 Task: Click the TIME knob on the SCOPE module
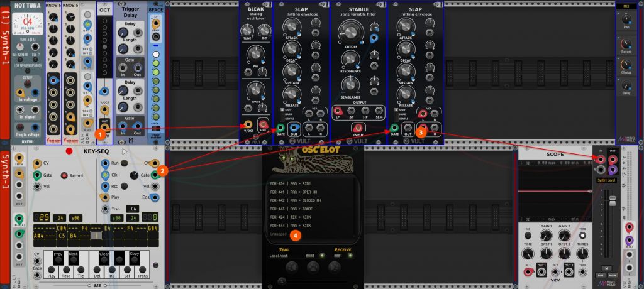[528, 253]
